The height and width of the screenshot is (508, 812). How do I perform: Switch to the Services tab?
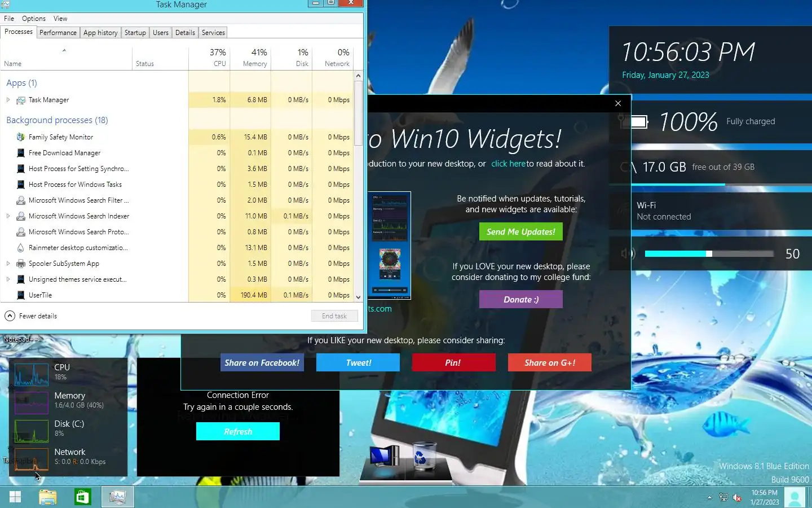pos(213,33)
